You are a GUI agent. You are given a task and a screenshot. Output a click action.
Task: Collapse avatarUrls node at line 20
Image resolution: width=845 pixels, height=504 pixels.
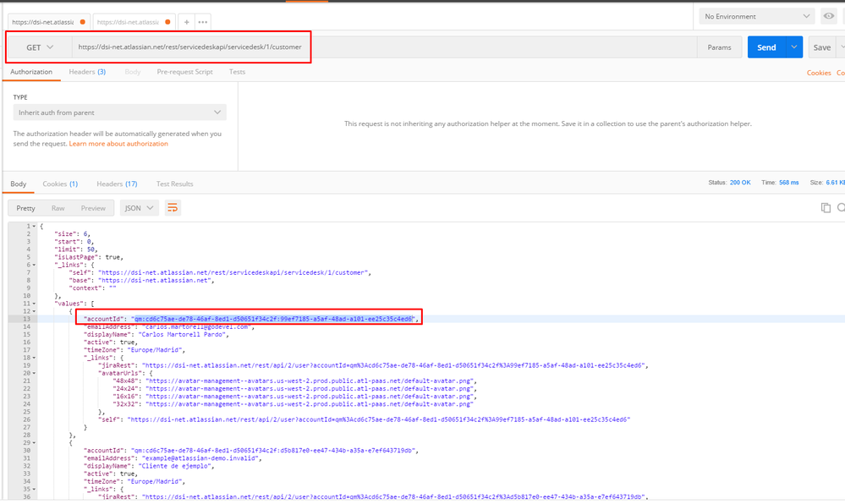(34, 374)
